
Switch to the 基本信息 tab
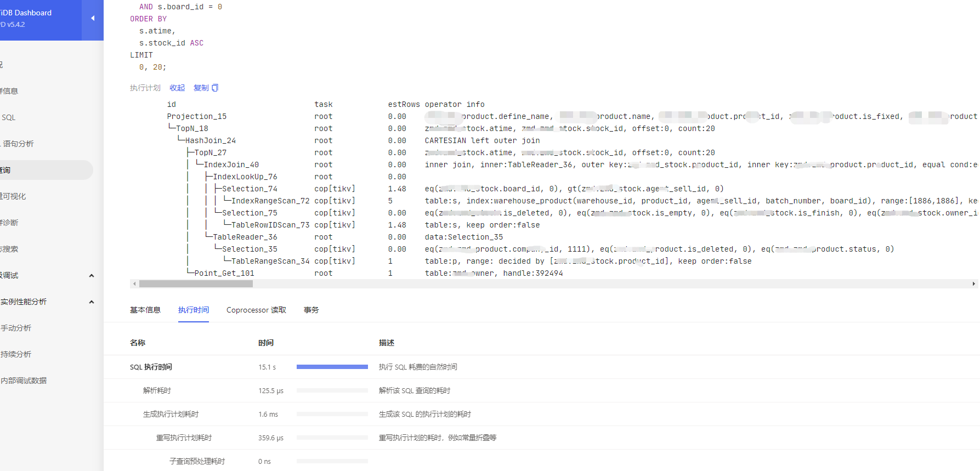point(145,310)
